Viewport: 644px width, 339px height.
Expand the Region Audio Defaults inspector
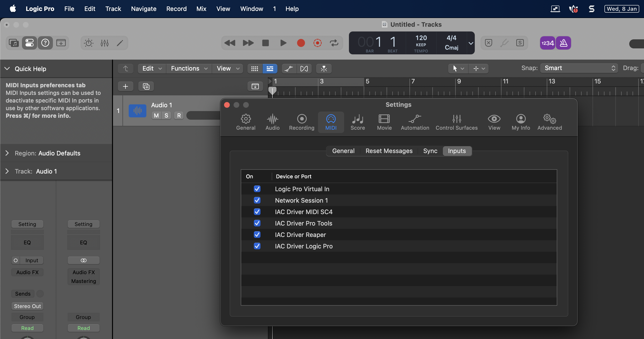pos(7,153)
